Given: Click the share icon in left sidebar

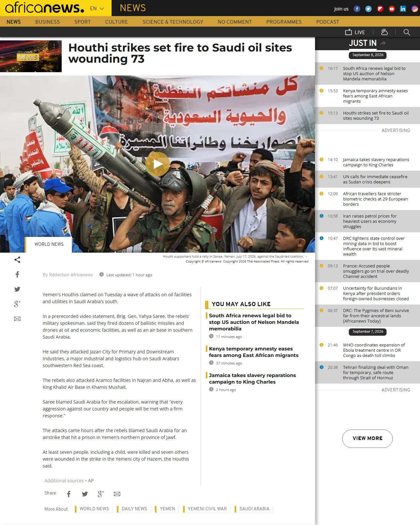Looking at the screenshot, I should [x=17, y=260].
